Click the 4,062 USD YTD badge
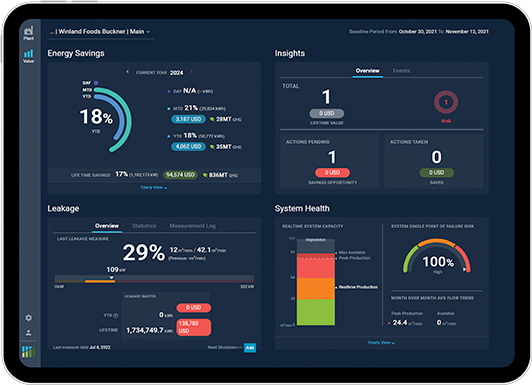Viewport: 532px width, 385px height. point(188,147)
